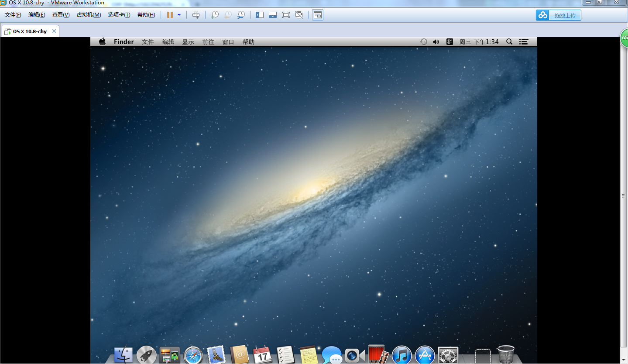Open the 拼 input method menu

tap(450, 42)
